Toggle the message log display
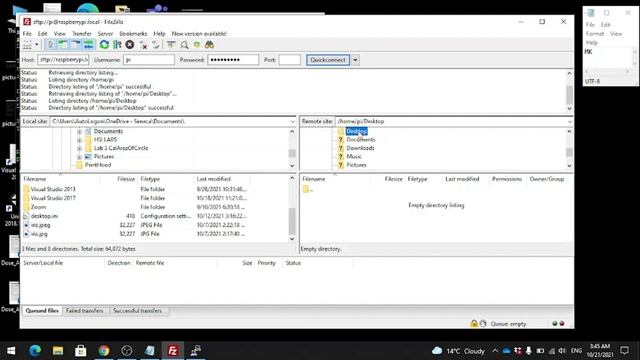This screenshot has width=640, height=360. point(51,45)
